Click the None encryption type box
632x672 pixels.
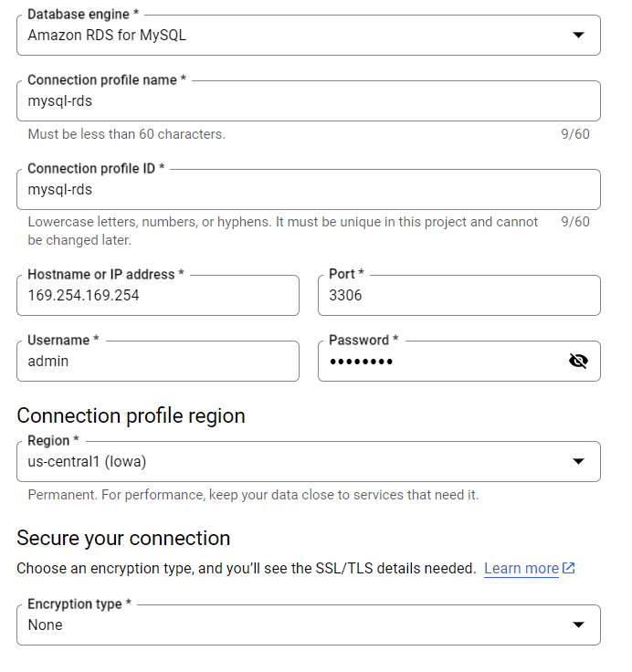pos(274,625)
